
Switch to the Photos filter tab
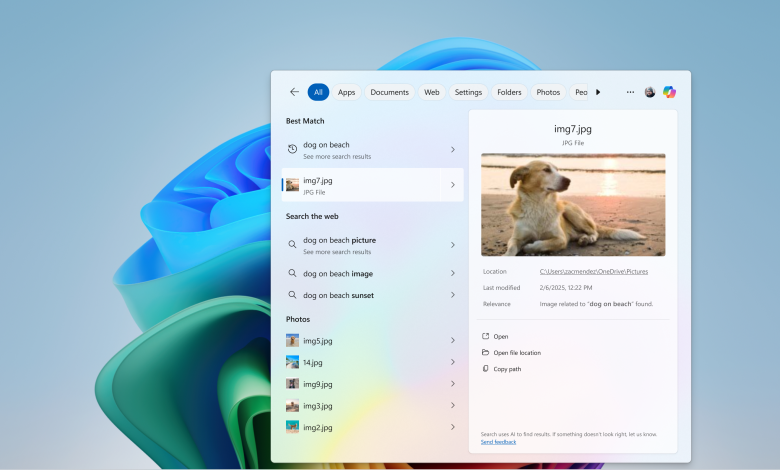coord(548,92)
